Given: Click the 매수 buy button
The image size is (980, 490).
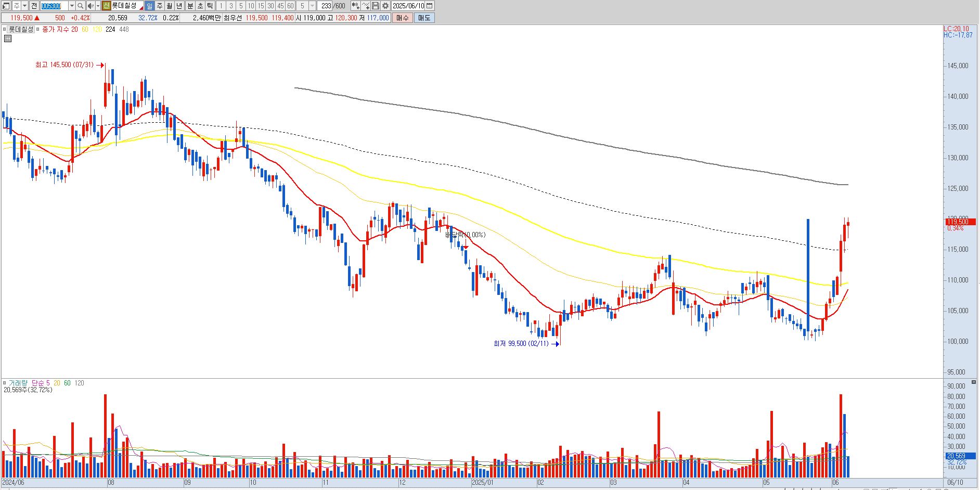Looking at the screenshot, I should pos(403,18).
